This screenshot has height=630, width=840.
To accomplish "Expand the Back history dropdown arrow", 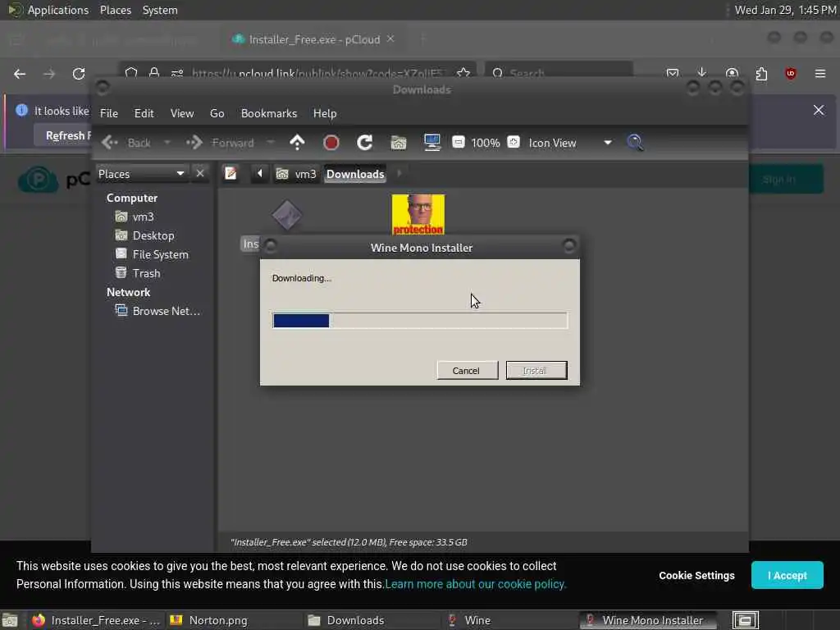I will (167, 143).
